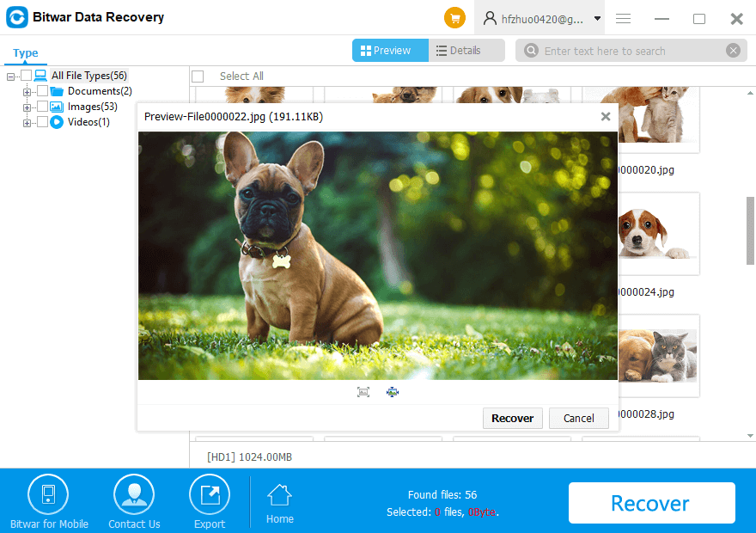This screenshot has width=756, height=533.
Task: Select the Images(53) tree item
Action: coord(93,107)
